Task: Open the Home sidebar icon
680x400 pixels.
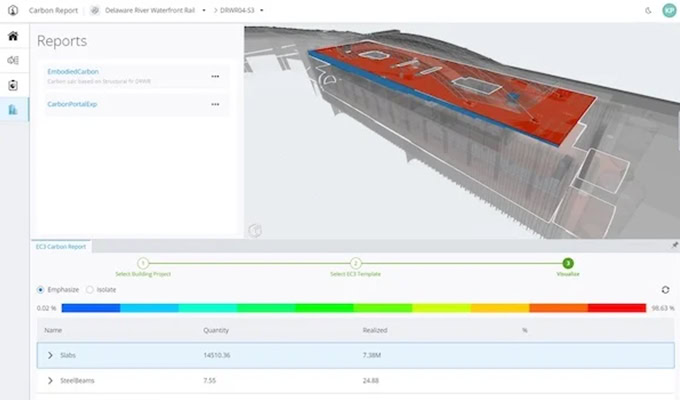Action: coord(13,36)
